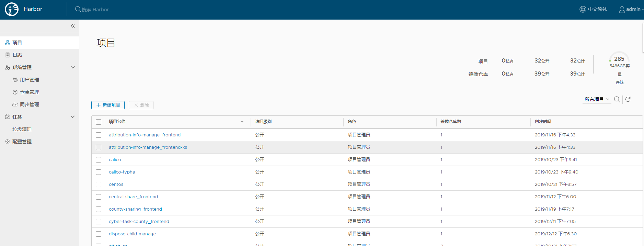Viewport: 644px width, 246px height.
Task: Sort by 访问级别 column header
Action: [x=263, y=122]
